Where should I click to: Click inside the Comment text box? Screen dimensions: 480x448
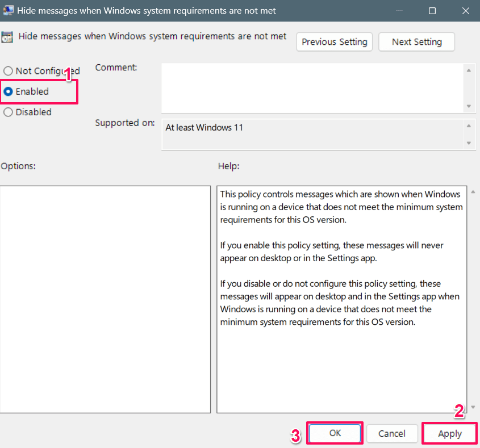(311, 88)
